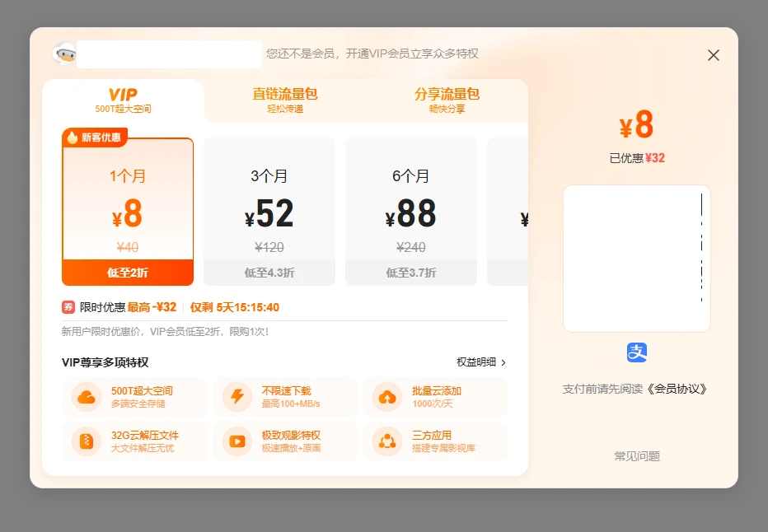
Task: Click the 不限速下载 lightning icon
Action: click(x=236, y=398)
